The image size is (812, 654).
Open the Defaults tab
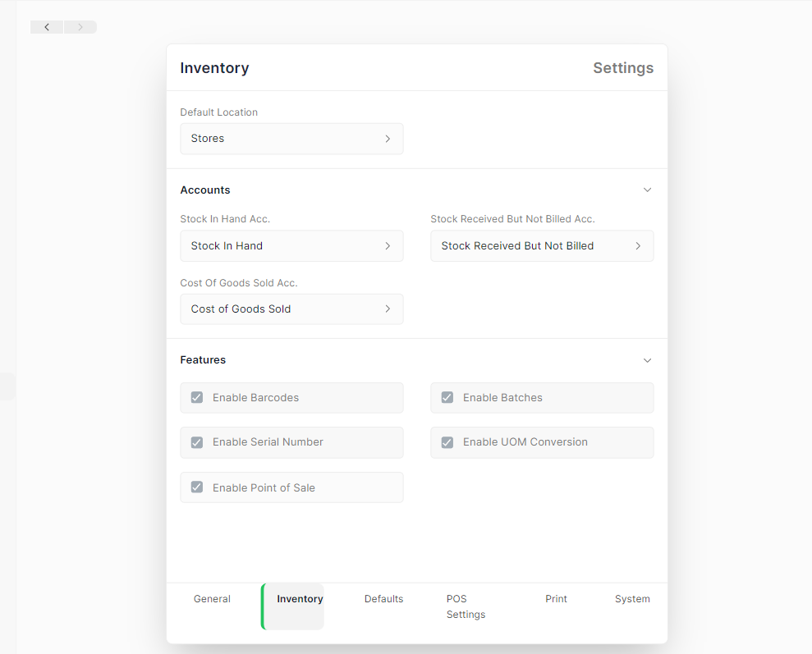pyautogui.click(x=383, y=598)
